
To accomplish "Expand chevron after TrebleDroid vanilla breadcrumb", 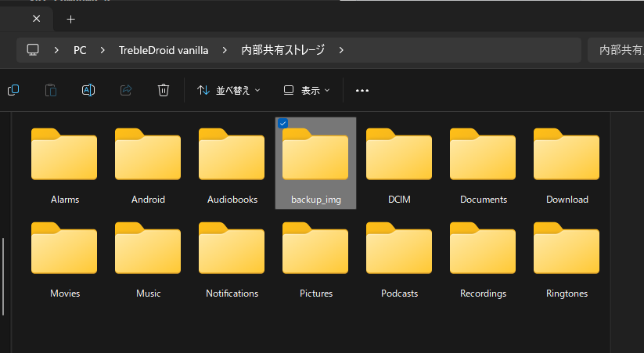I will [x=225, y=50].
